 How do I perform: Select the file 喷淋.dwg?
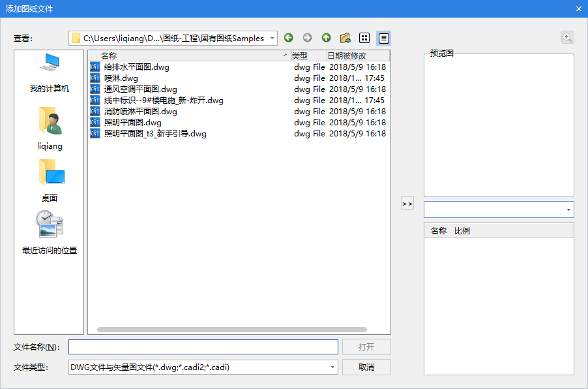coord(121,78)
